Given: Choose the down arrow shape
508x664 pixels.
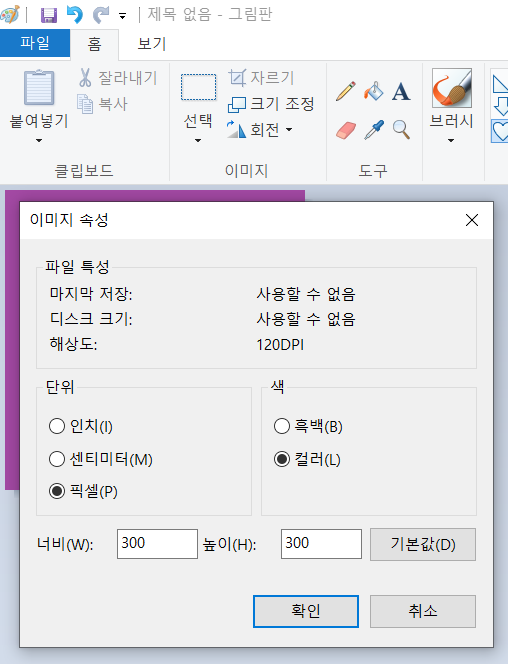Looking at the screenshot, I should (x=501, y=106).
